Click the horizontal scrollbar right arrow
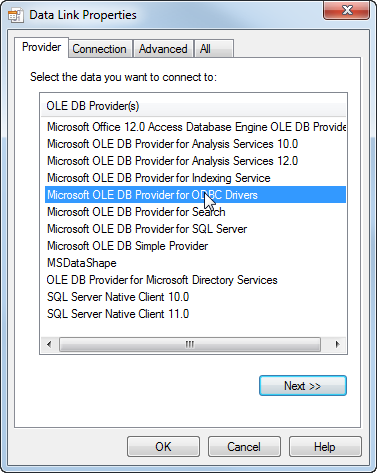Viewport: 377px width, 473px height. coord(337,344)
